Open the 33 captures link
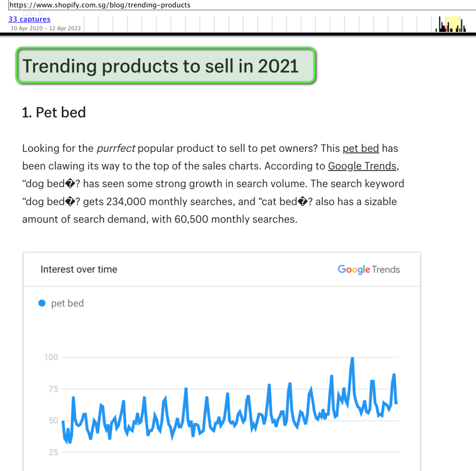The width and height of the screenshot is (476, 471). tap(29, 19)
